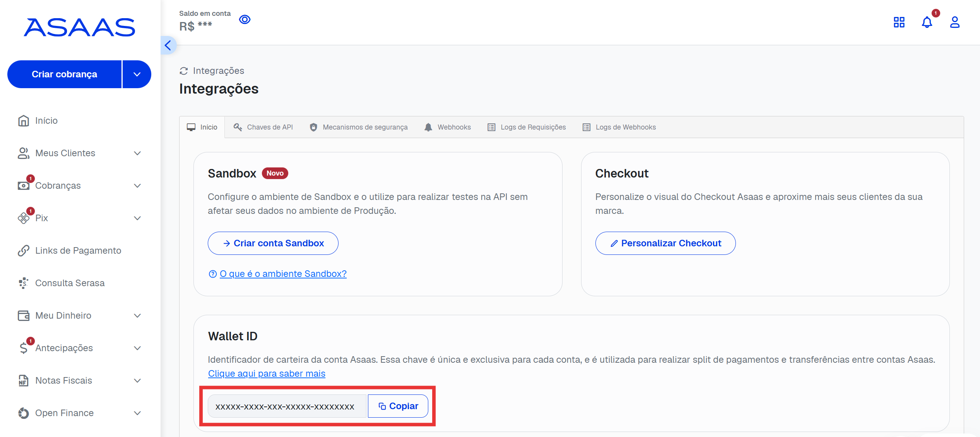Open Links de Pagamento in the sidebar
This screenshot has height=437, width=980.
pos(78,251)
